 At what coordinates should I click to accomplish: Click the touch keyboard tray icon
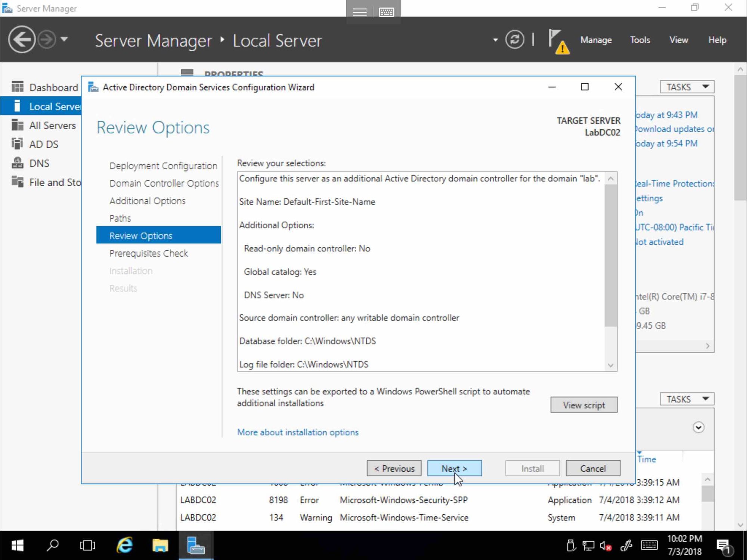coord(649,546)
